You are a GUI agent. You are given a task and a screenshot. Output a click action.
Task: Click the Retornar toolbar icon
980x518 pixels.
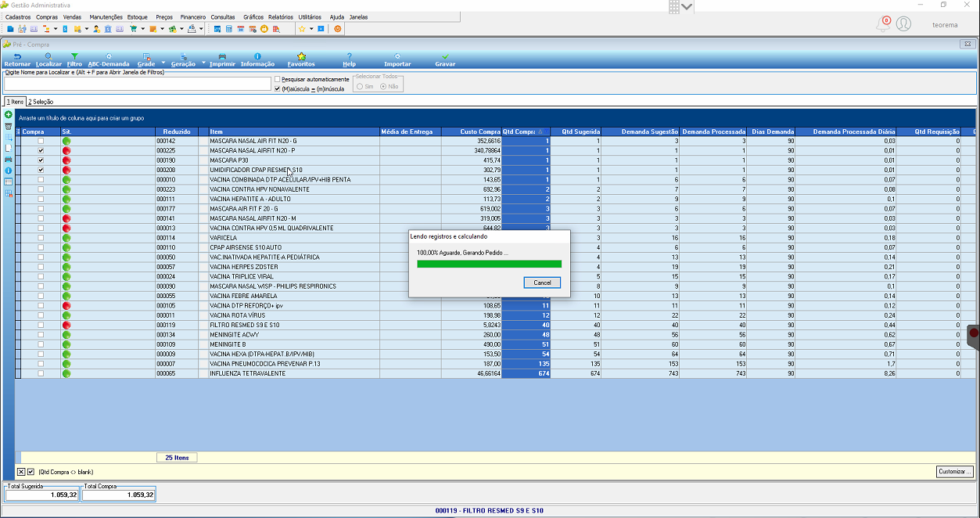(17, 59)
